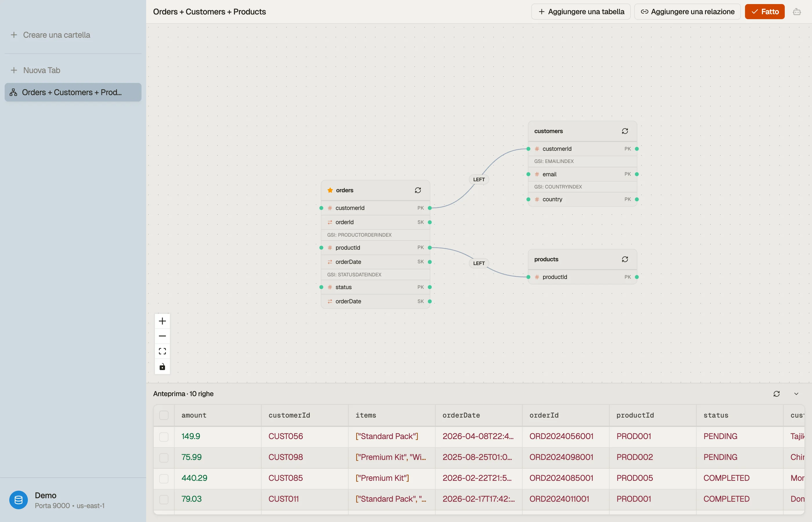Check the row with CUST085
Screen dimensions: 812x522
[x=164, y=478]
